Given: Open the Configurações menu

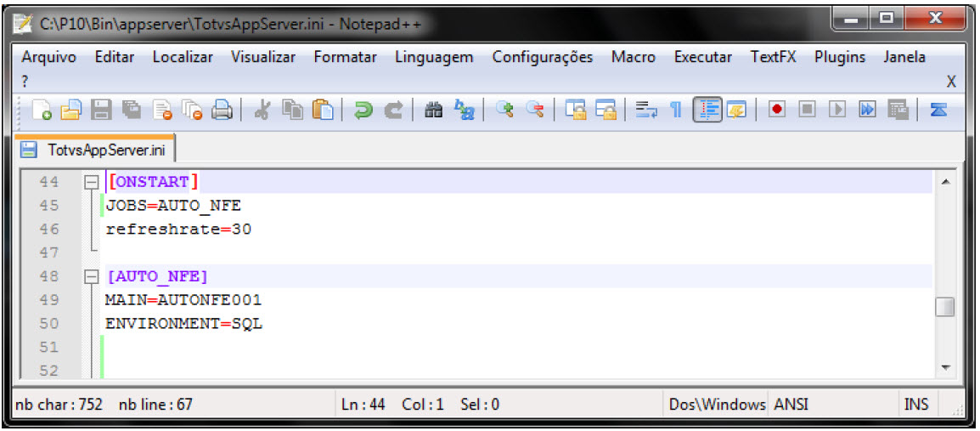Looking at the screenshot, I should coord(542,57).
